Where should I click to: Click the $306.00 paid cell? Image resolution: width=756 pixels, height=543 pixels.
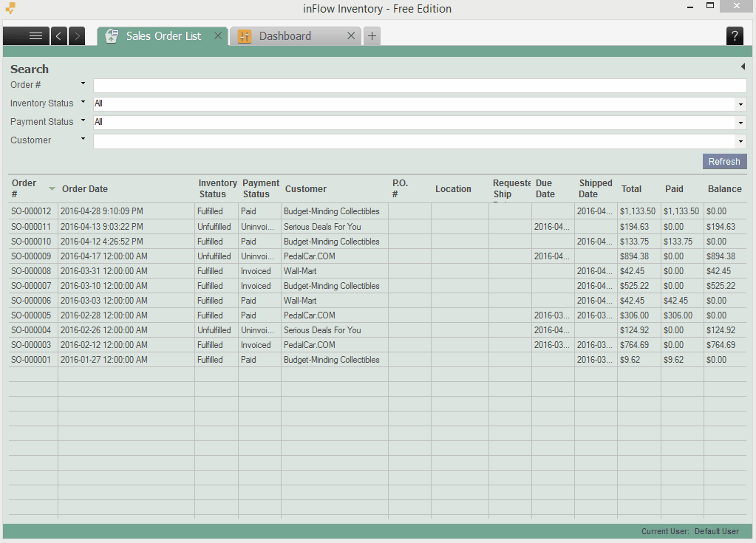pos(678,315)
